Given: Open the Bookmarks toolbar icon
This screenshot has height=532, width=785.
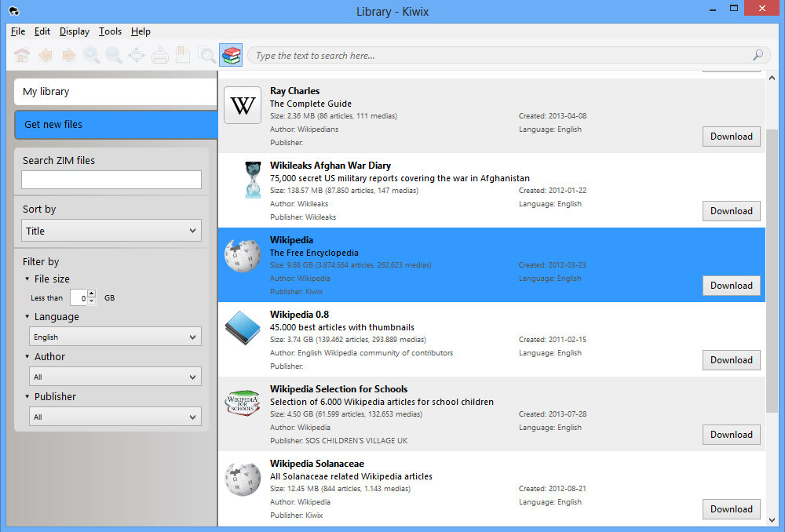Looking at the screenshot, I should tap(183, 55).
